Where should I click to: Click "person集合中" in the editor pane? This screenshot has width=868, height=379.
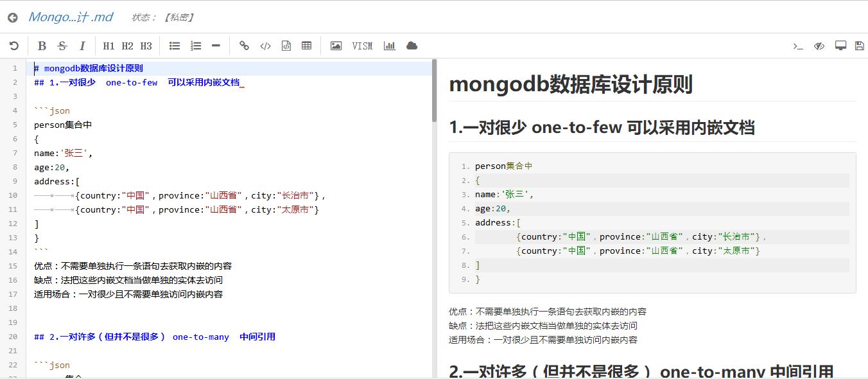(x=63, y=125)
